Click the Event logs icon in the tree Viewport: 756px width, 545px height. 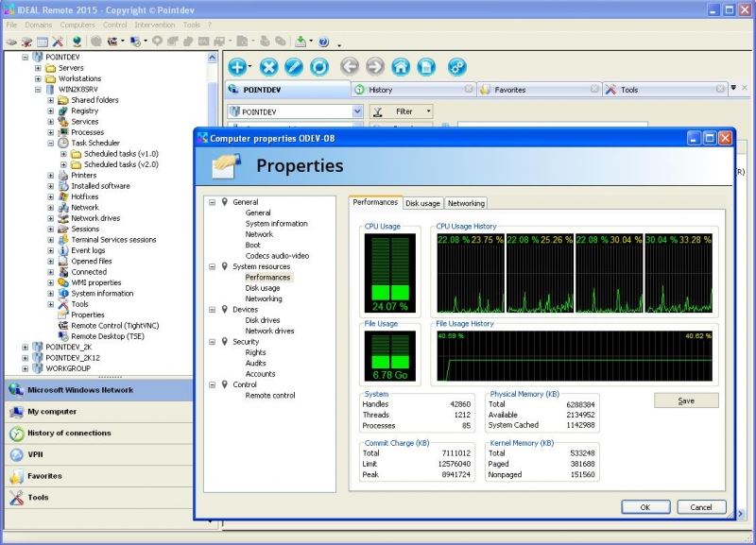click(x=63, y=250)
